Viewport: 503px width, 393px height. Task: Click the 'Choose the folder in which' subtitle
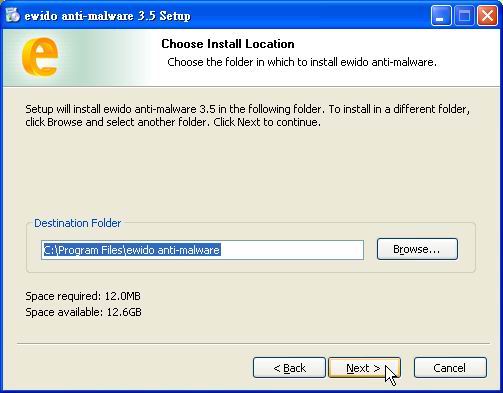tap(302, 62)
